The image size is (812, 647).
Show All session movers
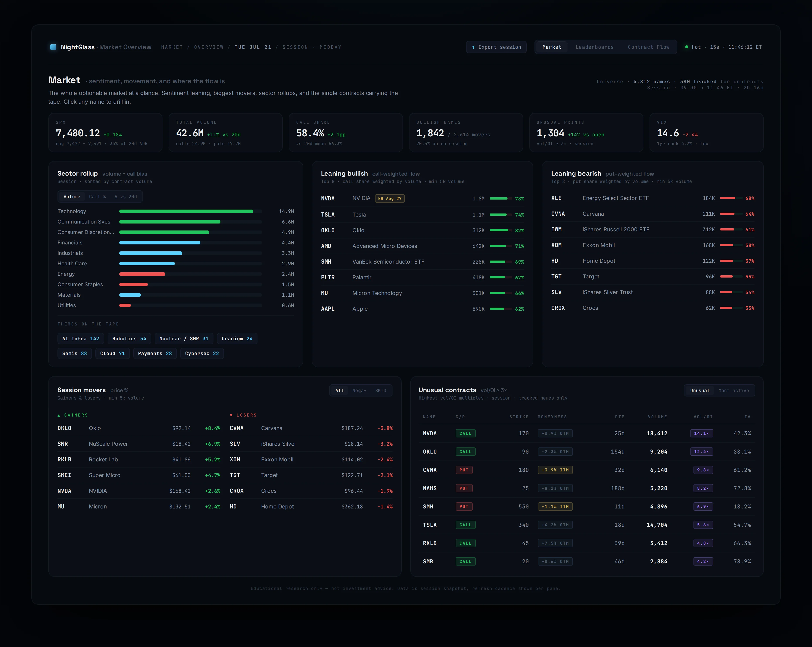339,391
